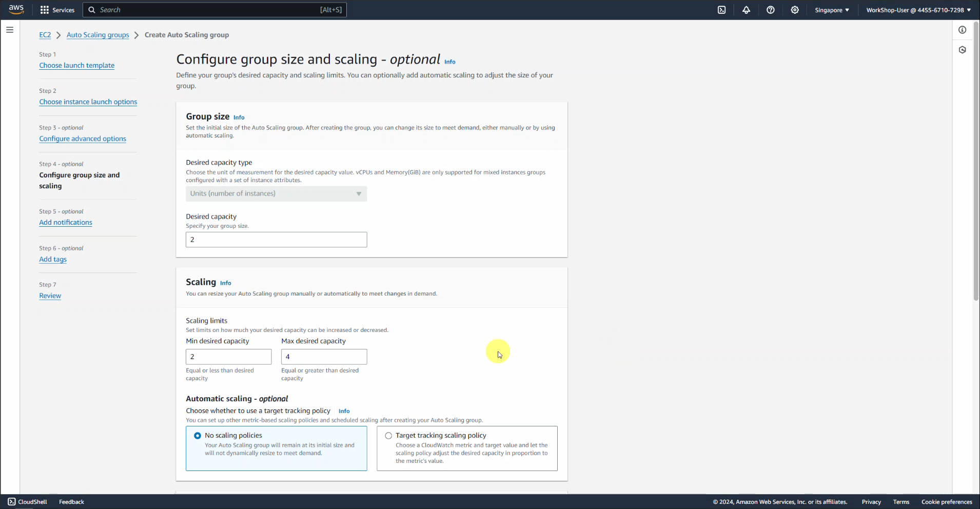
Task: Expand the hamburger navigation menu
Action: (10, 30)
